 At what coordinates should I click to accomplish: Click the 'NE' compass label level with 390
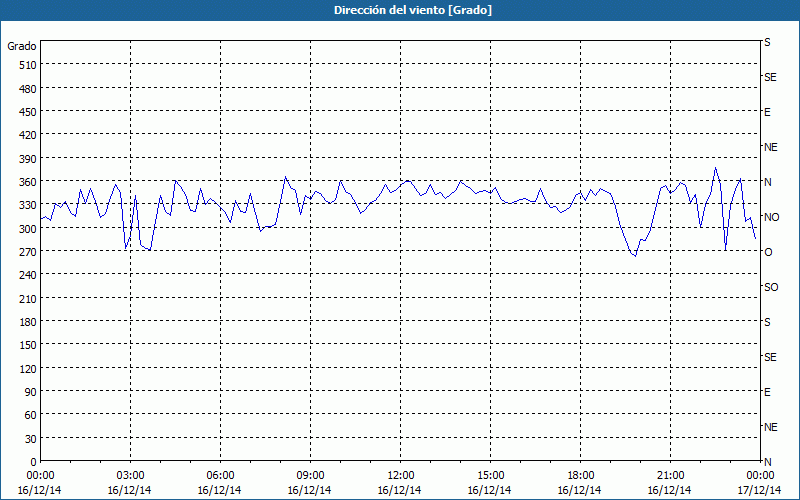(771, 147)
